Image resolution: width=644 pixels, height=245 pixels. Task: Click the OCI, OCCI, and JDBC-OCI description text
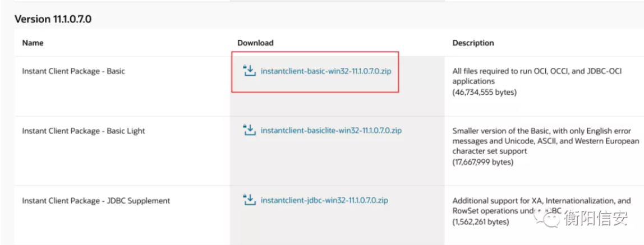tap(537, 76)
